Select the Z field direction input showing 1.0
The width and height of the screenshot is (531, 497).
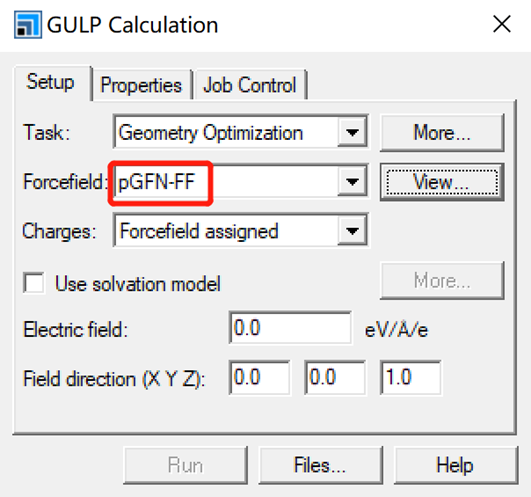(411, 377)
